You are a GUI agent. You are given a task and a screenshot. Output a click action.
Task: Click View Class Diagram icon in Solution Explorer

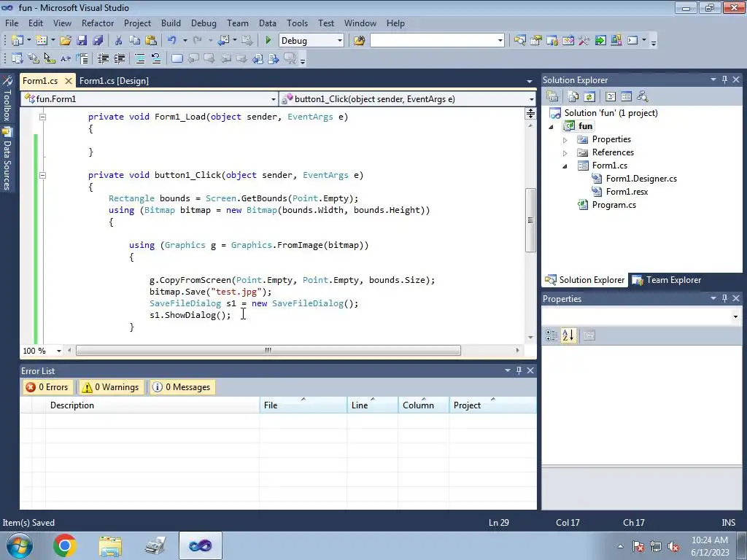[x=642, y=97]
